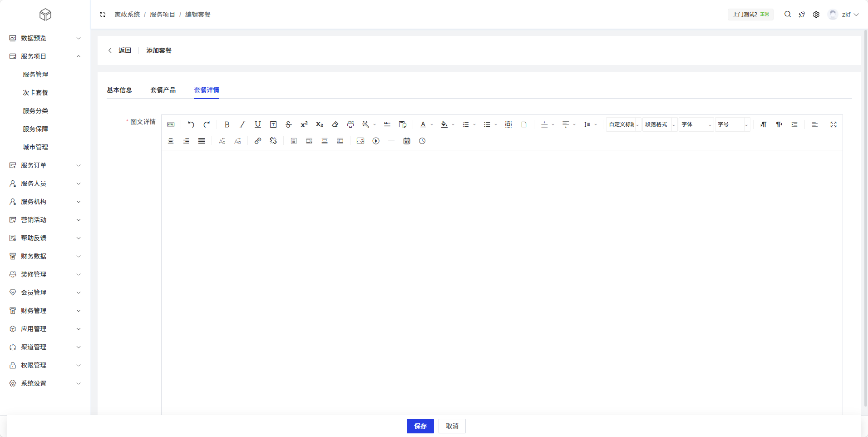
Task: Open the background color dropdown arrow
Action: coord(453,124)
